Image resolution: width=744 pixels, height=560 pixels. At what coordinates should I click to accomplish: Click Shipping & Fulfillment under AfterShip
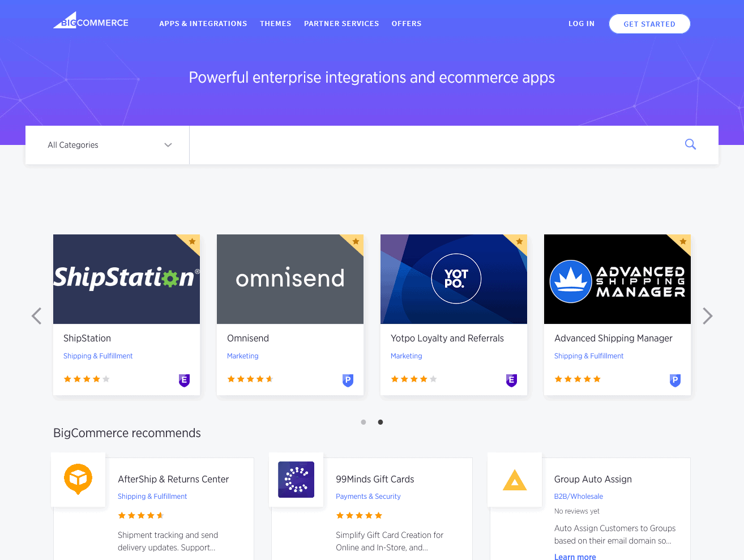pos(152,497)
